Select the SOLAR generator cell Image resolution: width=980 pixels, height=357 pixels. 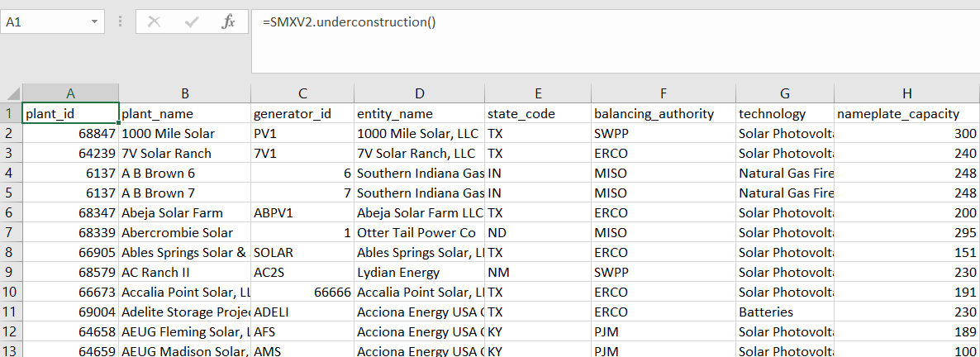click(x=302, y=252)
